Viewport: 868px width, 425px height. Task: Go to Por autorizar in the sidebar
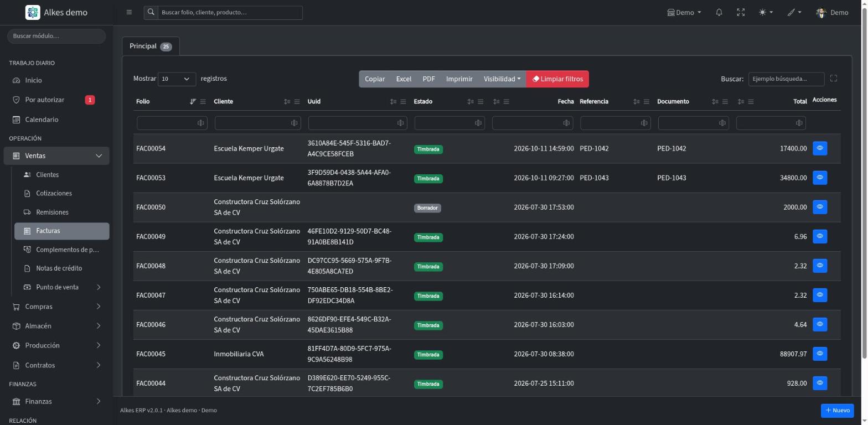coord(56,100)
